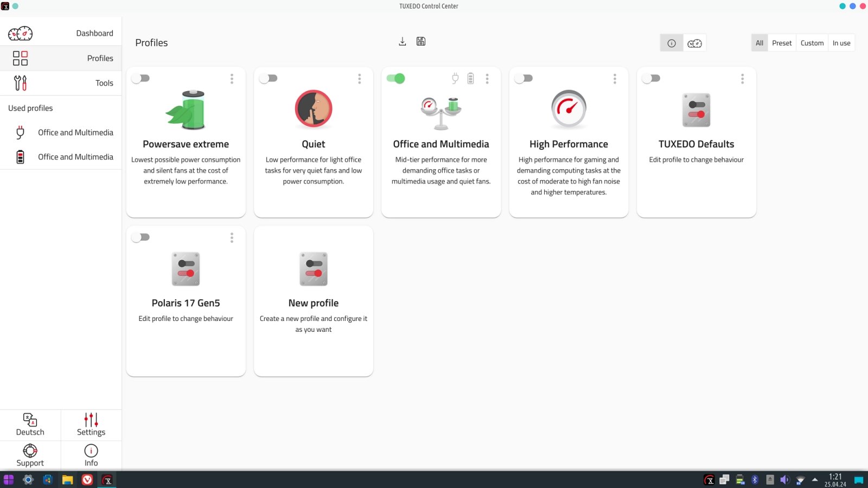Click the New profile switches icon
The height and width of the screenshot is (488, 868).
[x=314, y=269]
